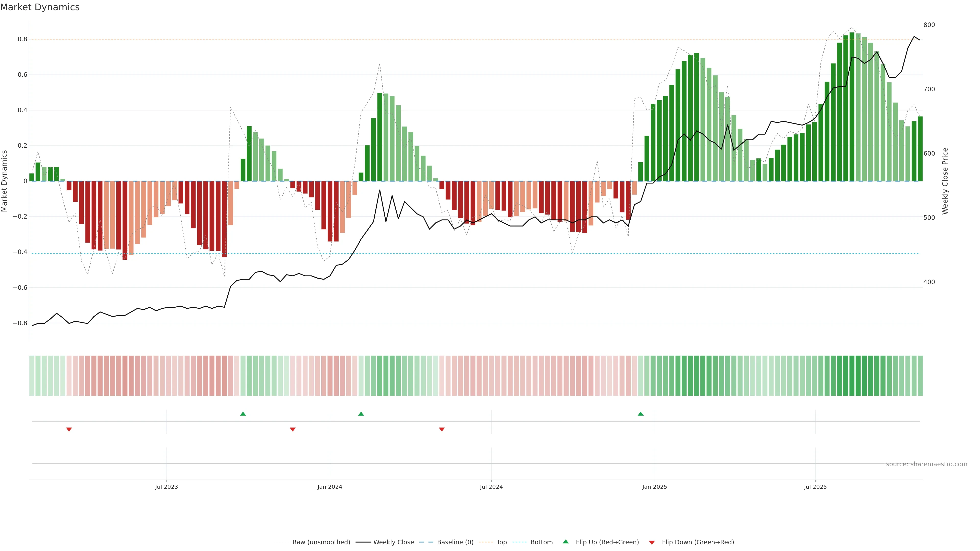Click the Market Dynamics chart title
This screenshot has height=551, width=980.
40,7
